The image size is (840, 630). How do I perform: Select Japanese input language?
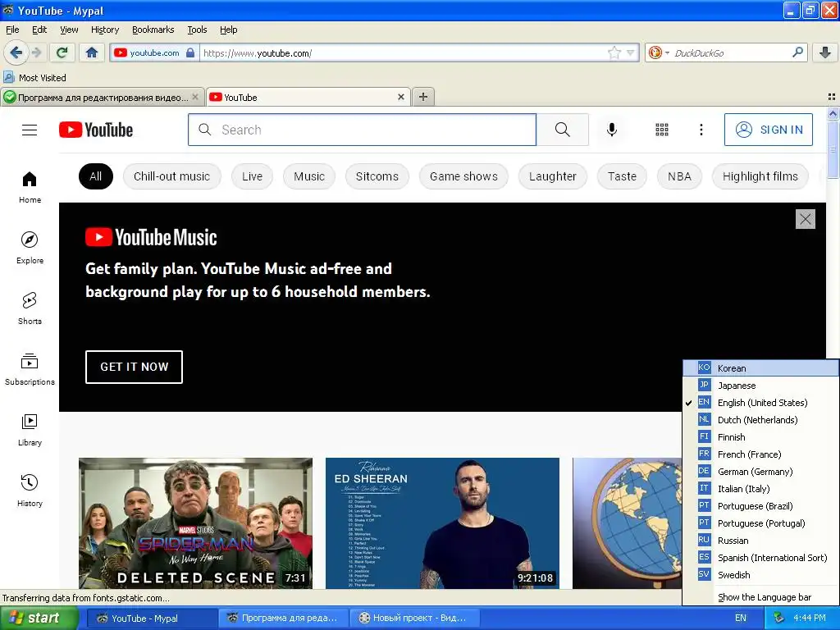[760, 386]
